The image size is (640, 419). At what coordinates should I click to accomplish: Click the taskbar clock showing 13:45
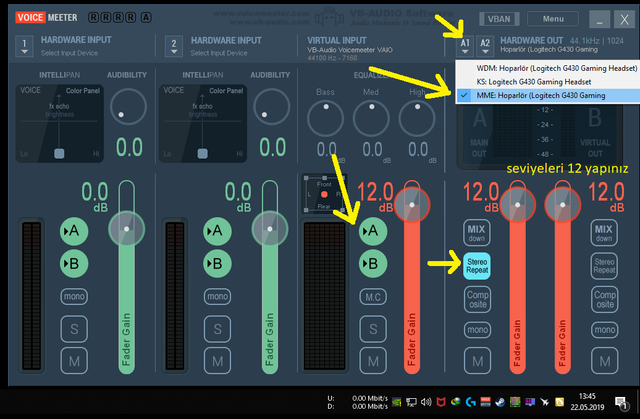click(x=587, y=401)
